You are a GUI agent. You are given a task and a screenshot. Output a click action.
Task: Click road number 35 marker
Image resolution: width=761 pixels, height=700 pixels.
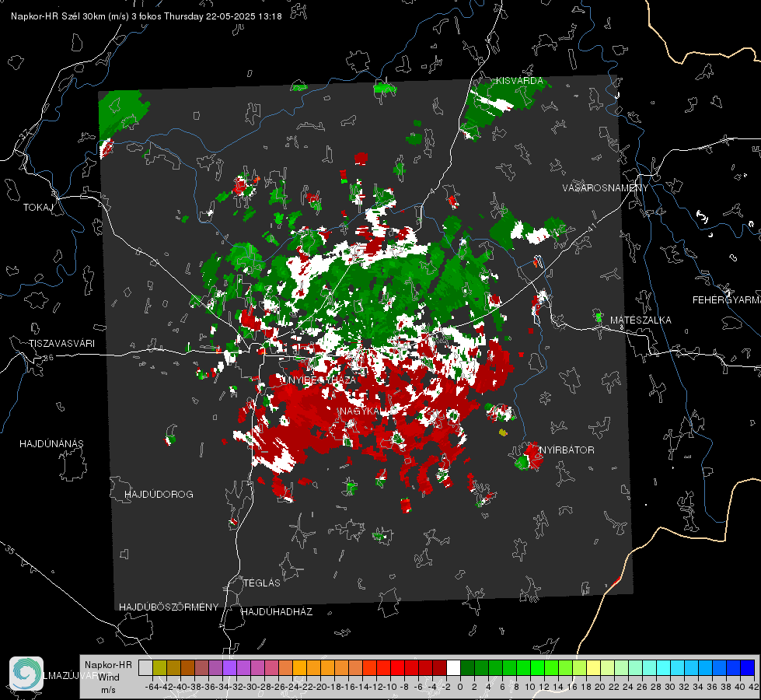coord(9,549)
